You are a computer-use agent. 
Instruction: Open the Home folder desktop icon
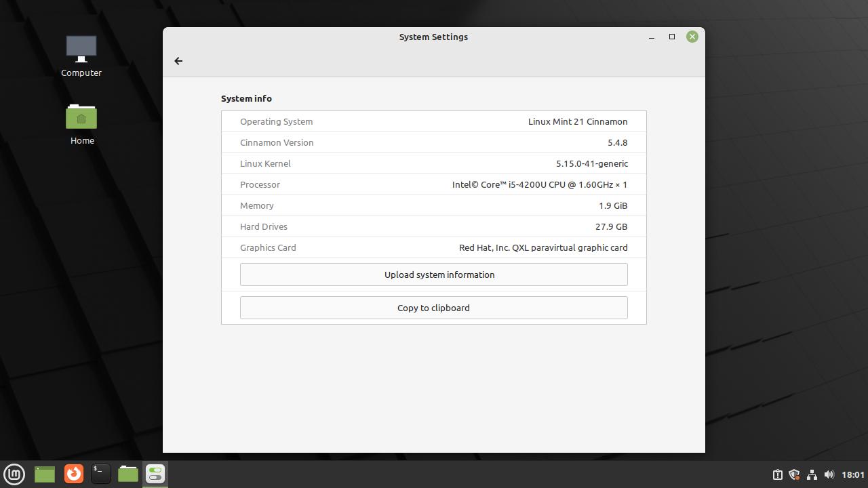tap(81, 124)
